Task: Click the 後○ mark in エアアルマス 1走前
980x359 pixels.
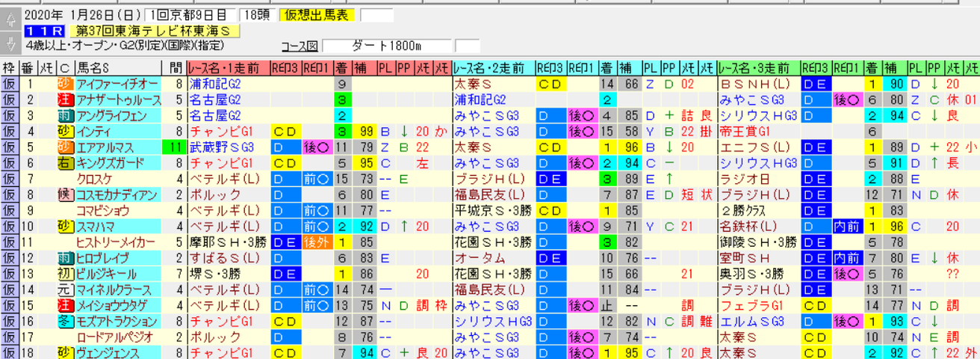Action: coord(317,147)
